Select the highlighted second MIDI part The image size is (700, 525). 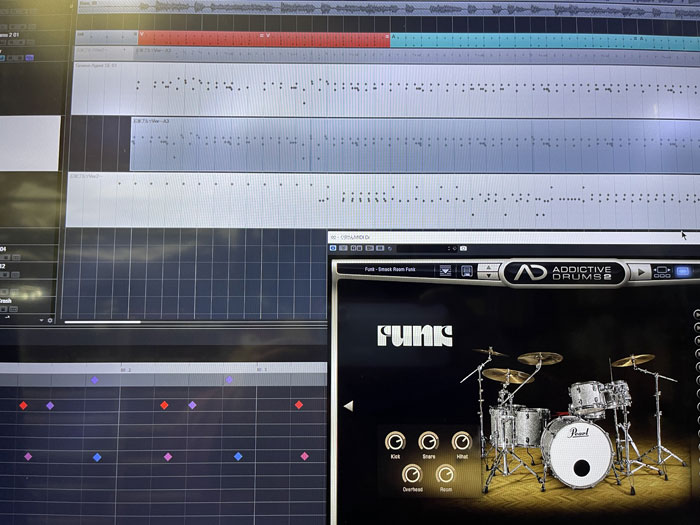(x=415, y=145)
